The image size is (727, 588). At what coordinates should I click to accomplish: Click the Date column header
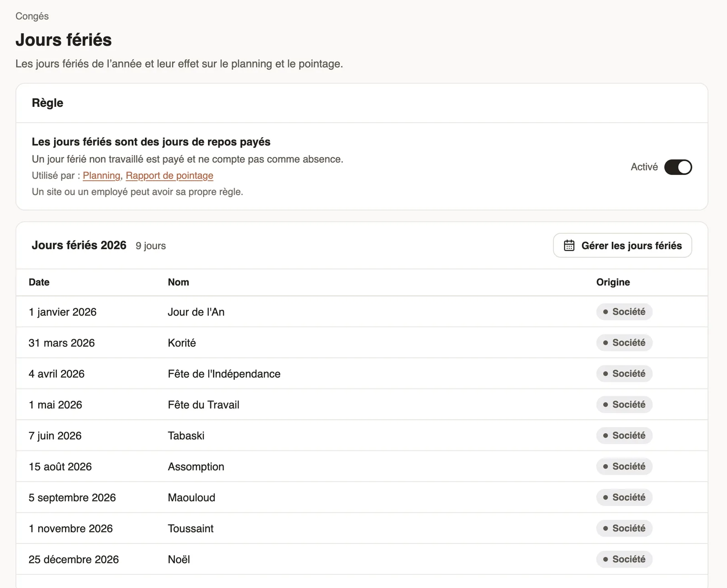pyautogui.click(x=39, y=282)
